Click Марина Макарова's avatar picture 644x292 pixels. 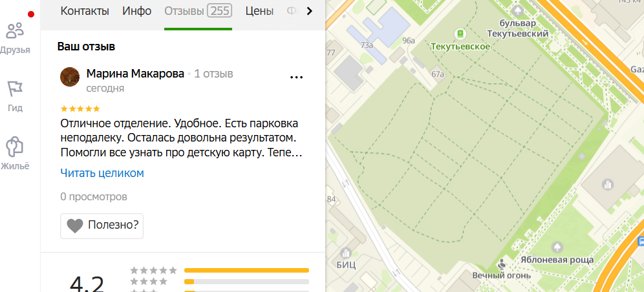[x=70, y=77]
